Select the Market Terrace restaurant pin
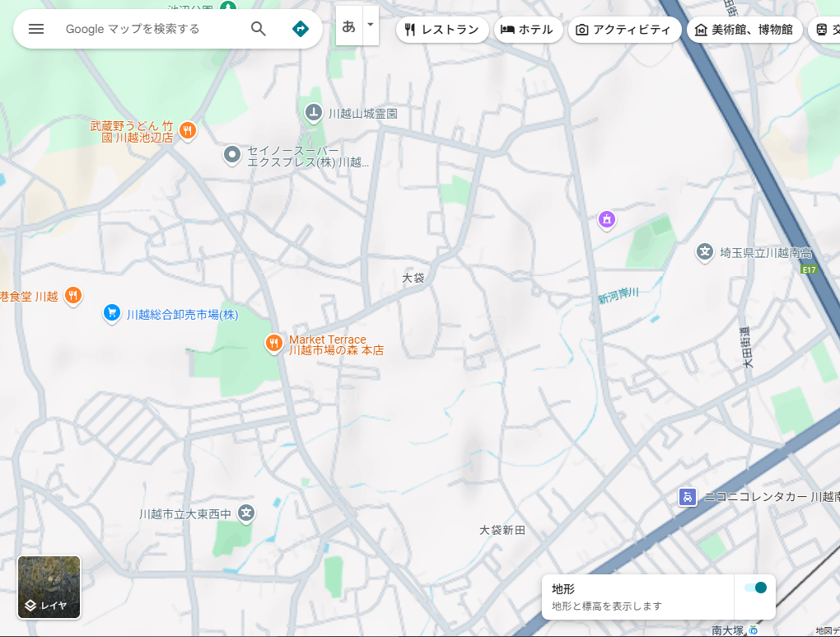The height and width of the screenshot is (637, 840). click(273, 343)
